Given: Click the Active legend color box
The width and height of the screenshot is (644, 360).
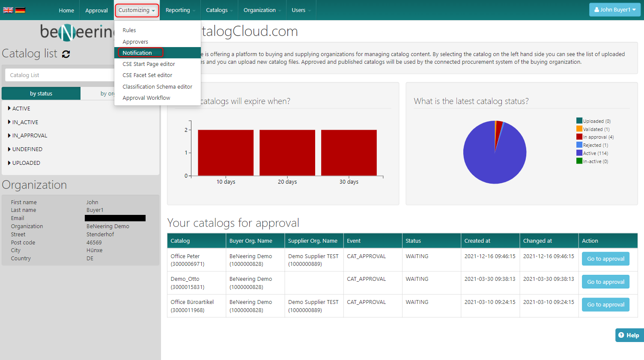Looking at the screenshot, I should [579, 153].
